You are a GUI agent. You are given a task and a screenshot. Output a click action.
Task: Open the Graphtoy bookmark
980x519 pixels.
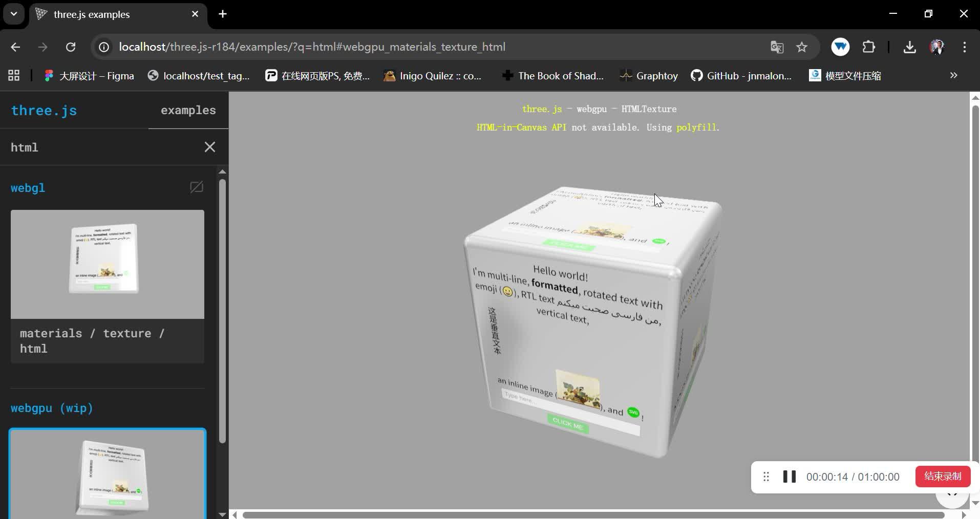point(649,76)
